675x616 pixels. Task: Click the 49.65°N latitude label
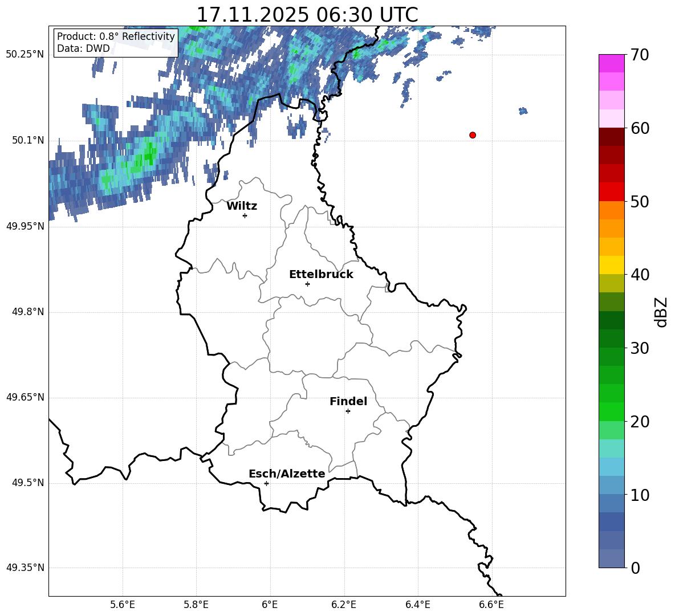coord(25,397)
